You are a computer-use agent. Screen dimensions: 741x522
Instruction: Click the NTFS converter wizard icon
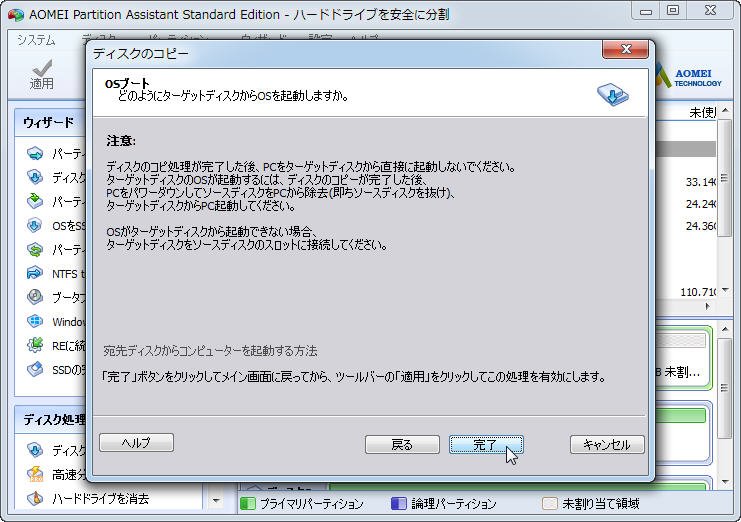coord(34,274)
